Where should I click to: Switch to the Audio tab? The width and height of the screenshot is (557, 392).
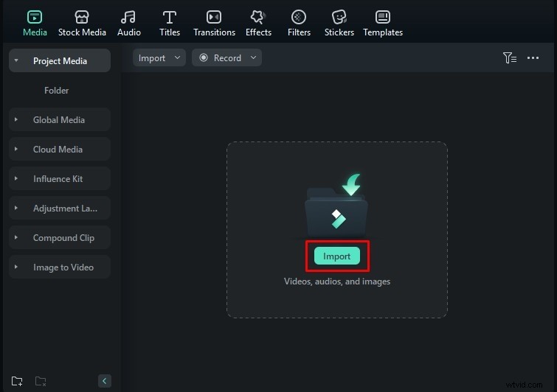click(x=129, y=23)
